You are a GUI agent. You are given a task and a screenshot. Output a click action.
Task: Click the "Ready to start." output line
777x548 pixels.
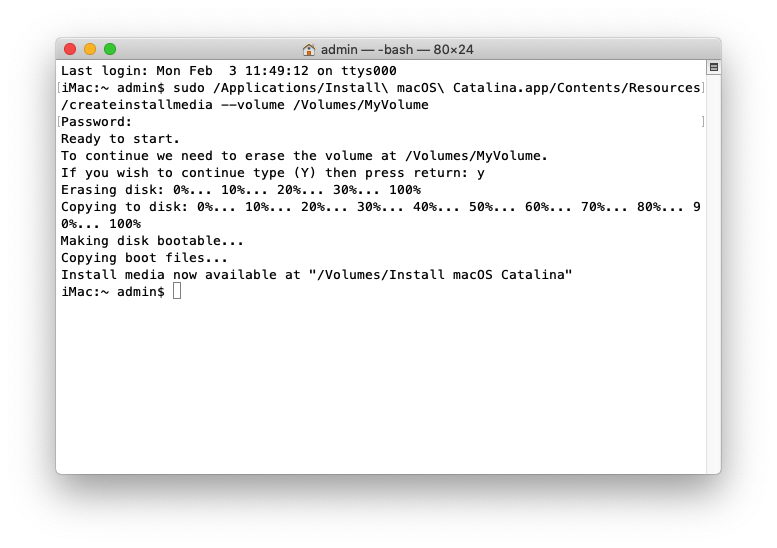[x=120, y=139]
